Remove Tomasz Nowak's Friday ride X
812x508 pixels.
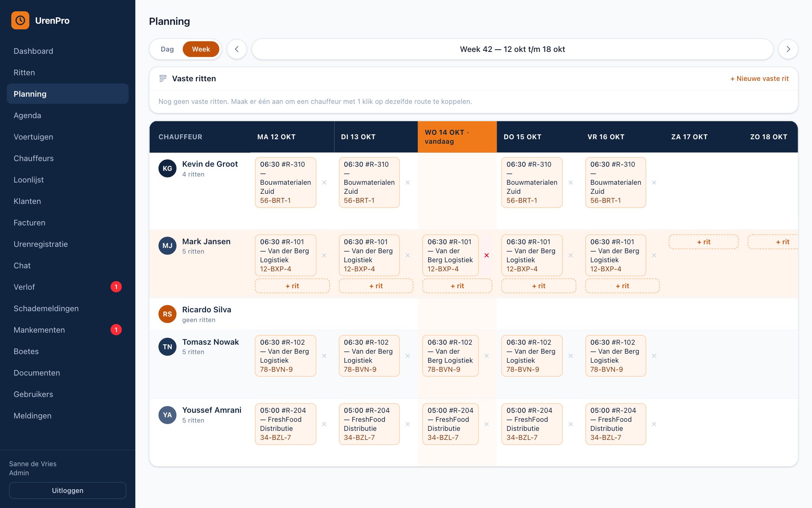[x=654, y=356]
